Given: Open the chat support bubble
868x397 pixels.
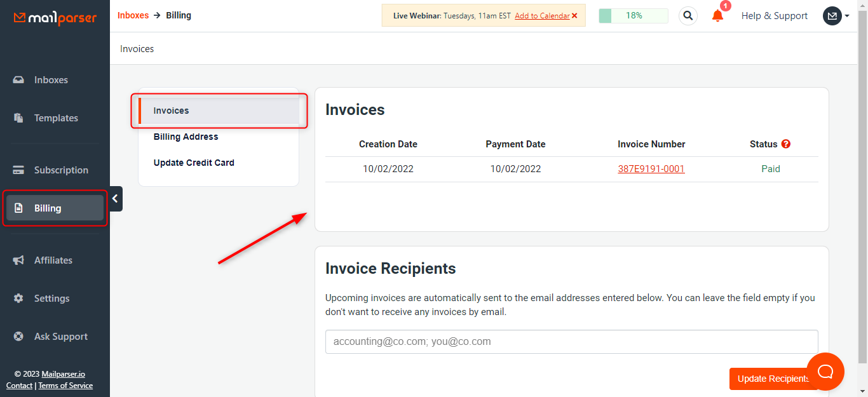Looking at the screenshot, I should click(x=825, y=371).
